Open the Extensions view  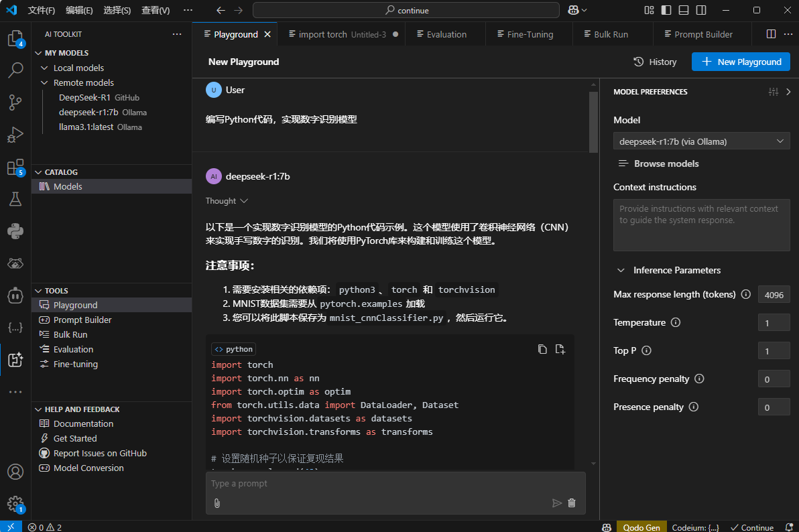(15, 167)
